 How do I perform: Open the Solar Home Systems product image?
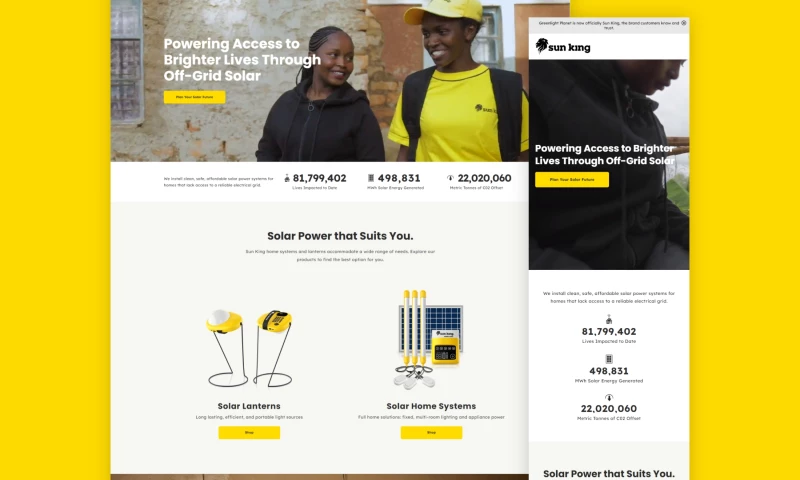point(430,339)
